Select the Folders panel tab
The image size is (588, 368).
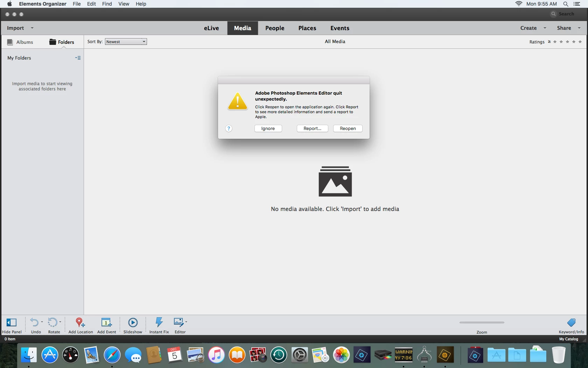62,42
